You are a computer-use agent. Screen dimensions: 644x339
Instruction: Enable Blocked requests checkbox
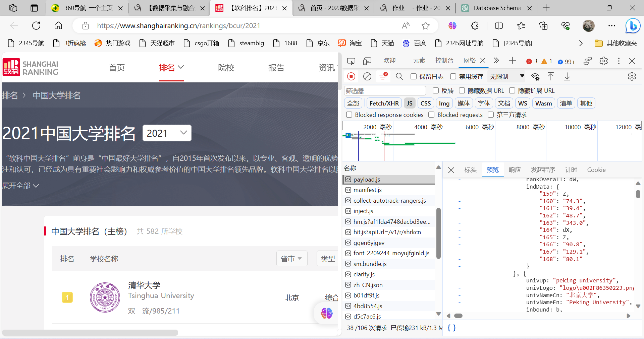point(431,115)
